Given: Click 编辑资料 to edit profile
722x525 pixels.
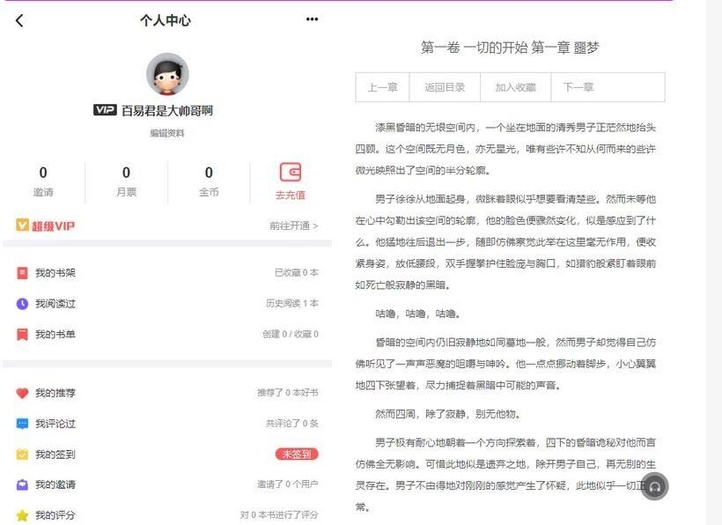Looking at the screenshot, I should (167, 132).
